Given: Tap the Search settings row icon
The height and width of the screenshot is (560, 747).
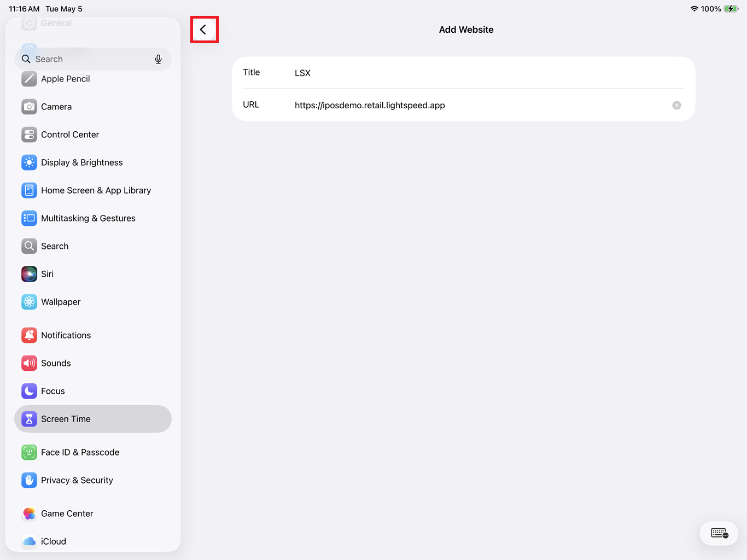Looking at the screenshot, I should click(30, 246).
